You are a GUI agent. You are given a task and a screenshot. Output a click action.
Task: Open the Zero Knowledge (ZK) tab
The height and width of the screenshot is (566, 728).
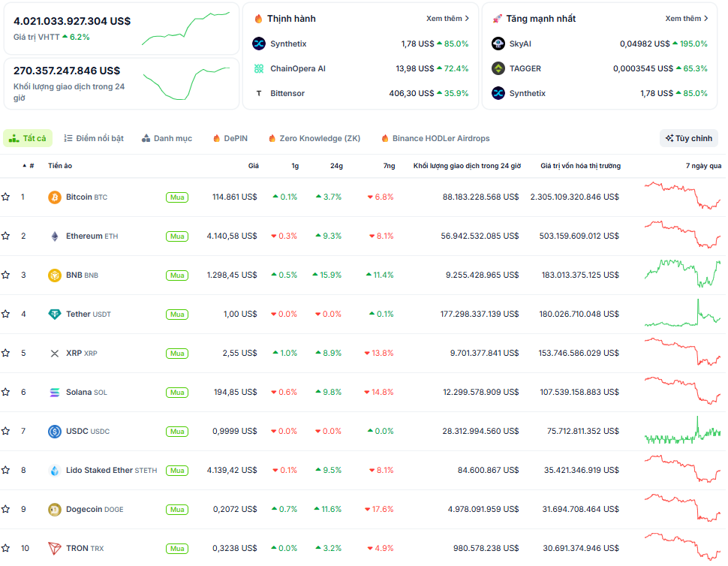[314, 139]
